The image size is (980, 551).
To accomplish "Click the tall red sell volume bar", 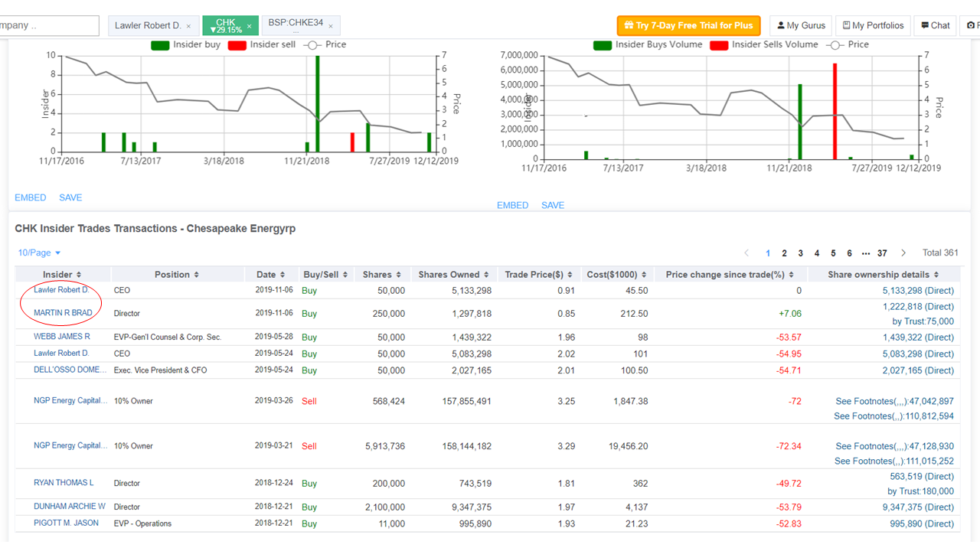I will coord(835,111).
